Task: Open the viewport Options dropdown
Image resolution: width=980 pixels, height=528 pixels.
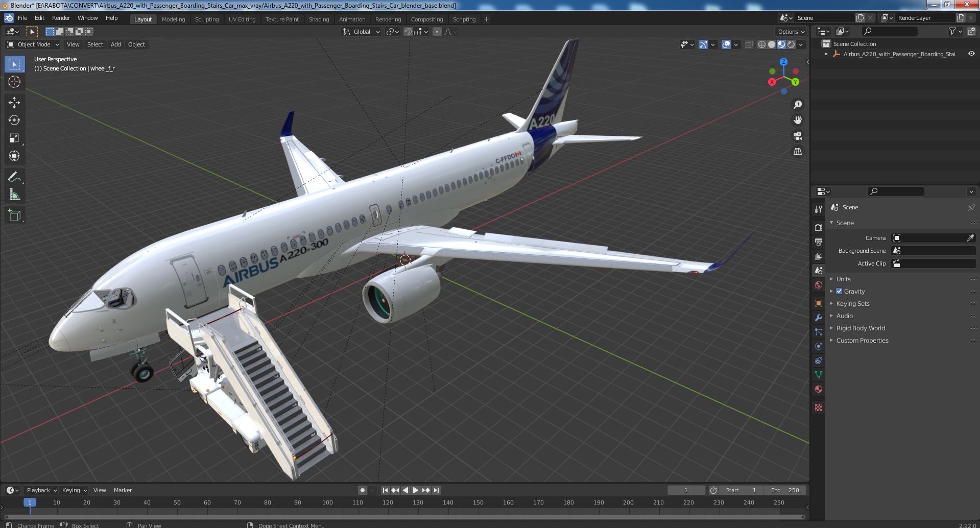Action: (791, 32)
